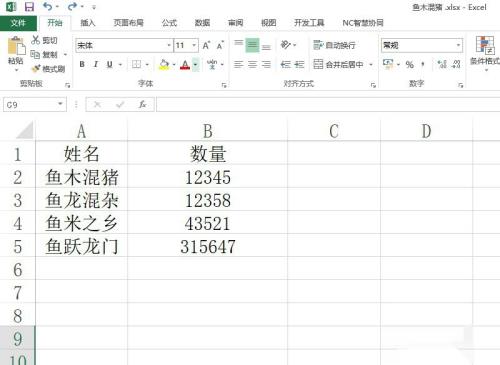This screenshot has height=365, width=500.
Task: Increase decimal places
Action: click(442, 64)
